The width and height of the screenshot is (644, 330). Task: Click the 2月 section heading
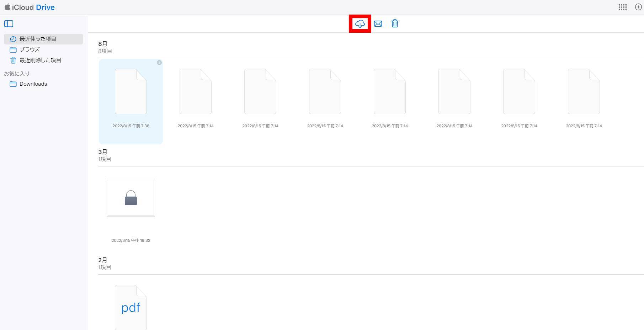click(103, 260)
